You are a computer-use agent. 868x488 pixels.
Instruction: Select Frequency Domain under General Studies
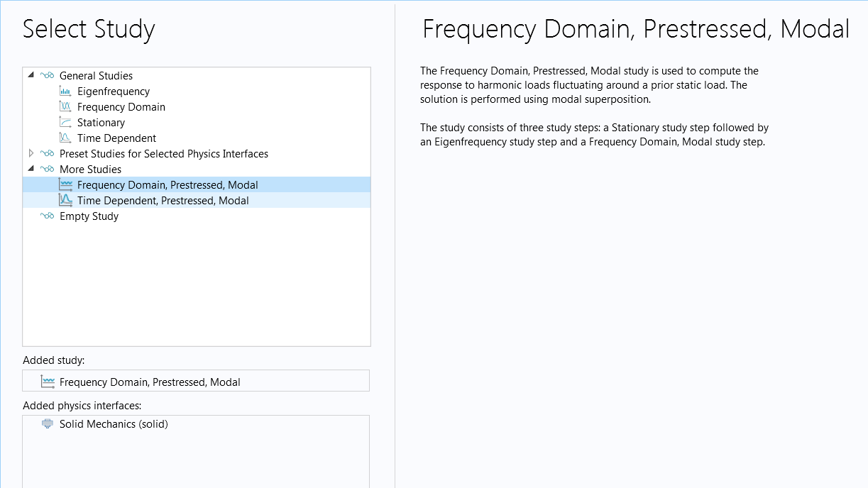point(121,107)
